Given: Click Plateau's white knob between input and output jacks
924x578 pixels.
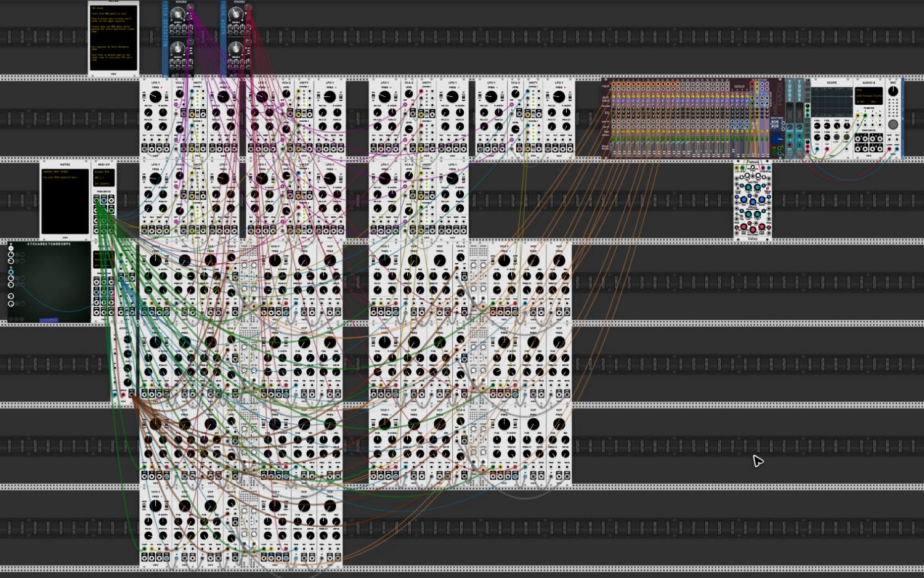Looking at the screenshot, I should [x=753, y=167].
